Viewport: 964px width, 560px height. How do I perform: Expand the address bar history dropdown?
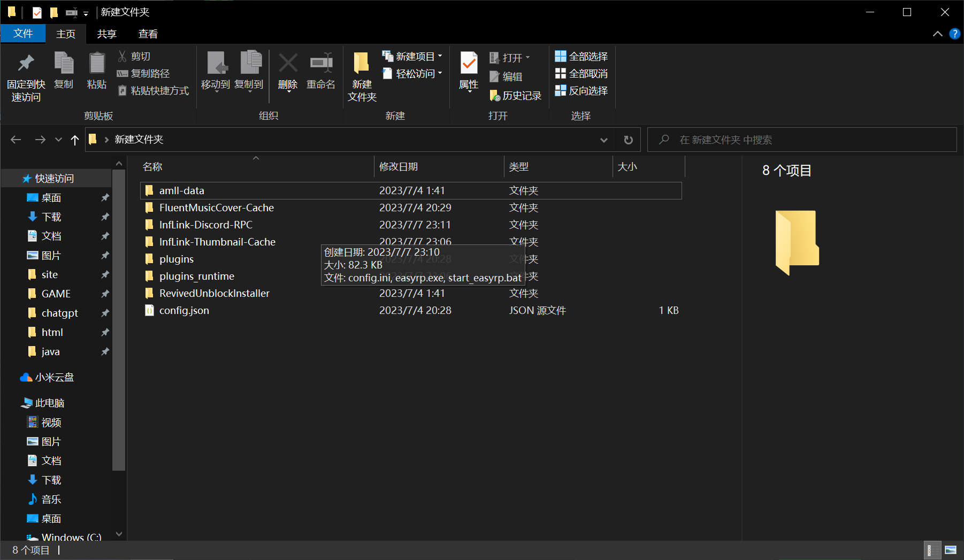(604, 140)
